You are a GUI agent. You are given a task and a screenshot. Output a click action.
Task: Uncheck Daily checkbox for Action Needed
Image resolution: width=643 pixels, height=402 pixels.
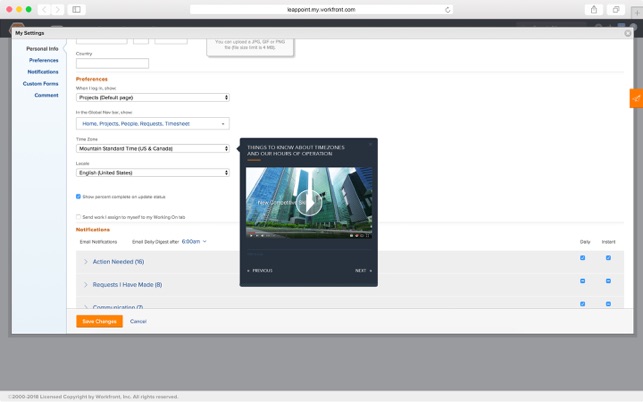[583, 258]
